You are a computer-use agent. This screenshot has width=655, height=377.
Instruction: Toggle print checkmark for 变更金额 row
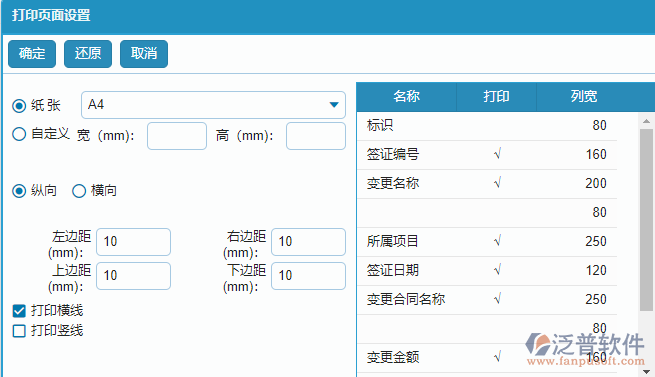(497, 357)
